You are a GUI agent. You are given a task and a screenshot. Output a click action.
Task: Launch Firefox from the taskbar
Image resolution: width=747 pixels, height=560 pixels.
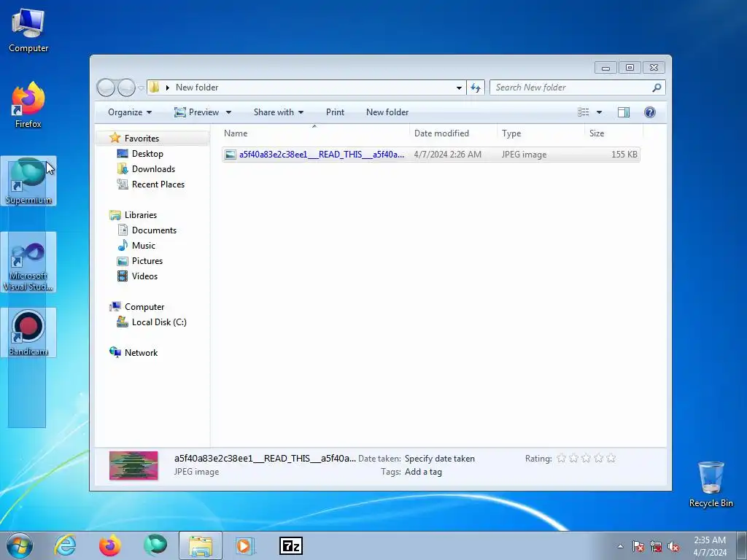point(110,545)
